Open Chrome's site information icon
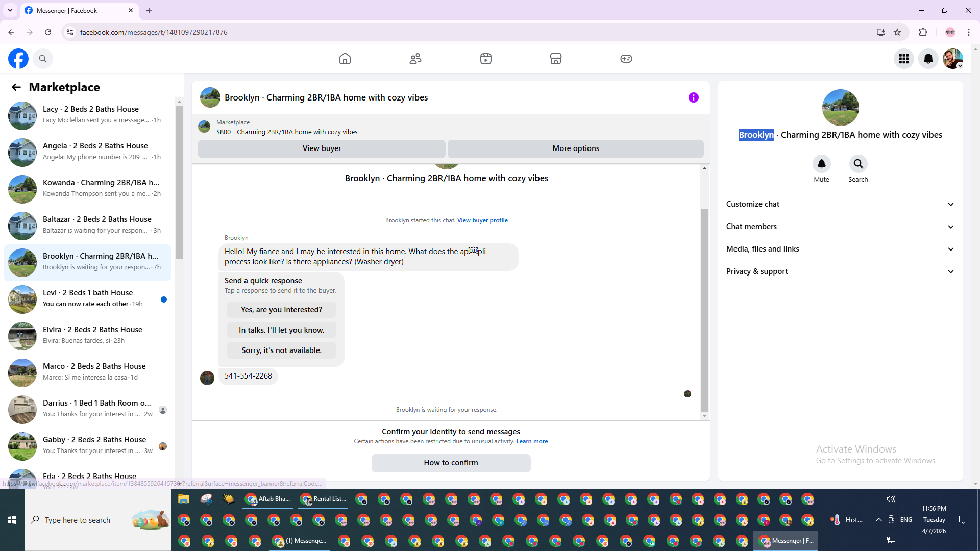 pos(70,32)
